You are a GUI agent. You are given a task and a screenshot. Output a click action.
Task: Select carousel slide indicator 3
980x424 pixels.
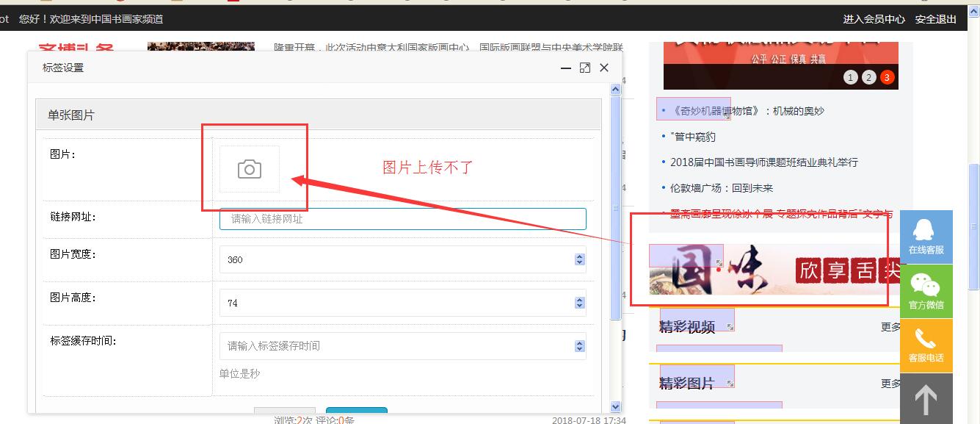887,77
